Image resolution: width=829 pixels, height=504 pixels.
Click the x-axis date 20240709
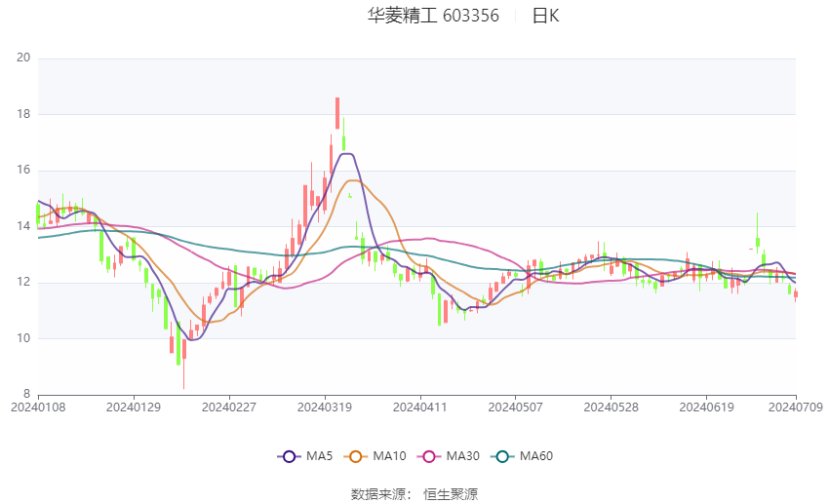(796, 407)
